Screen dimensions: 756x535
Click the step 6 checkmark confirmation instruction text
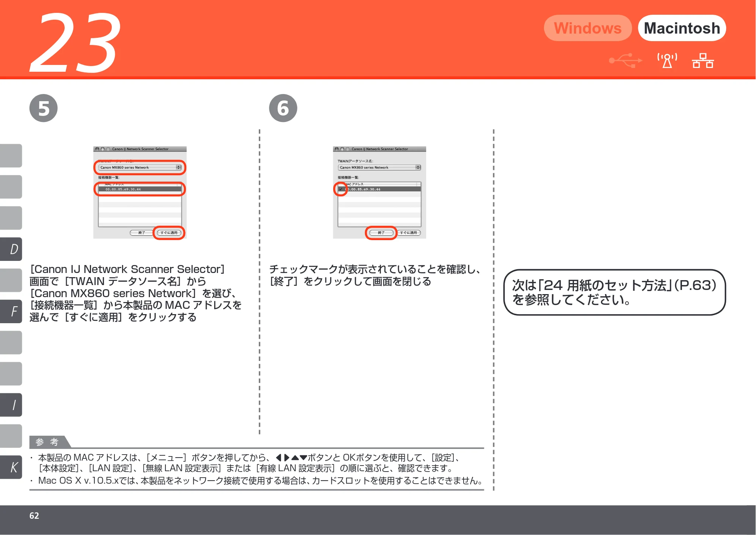375,275
